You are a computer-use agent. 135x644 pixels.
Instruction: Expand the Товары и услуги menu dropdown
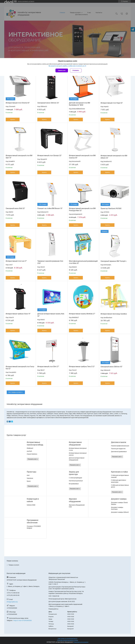(76, 12)
